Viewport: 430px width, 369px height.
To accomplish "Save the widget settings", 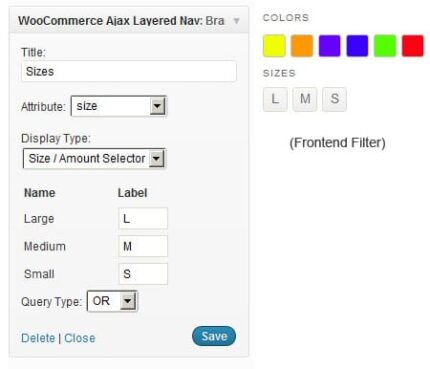I will (214, 336).
